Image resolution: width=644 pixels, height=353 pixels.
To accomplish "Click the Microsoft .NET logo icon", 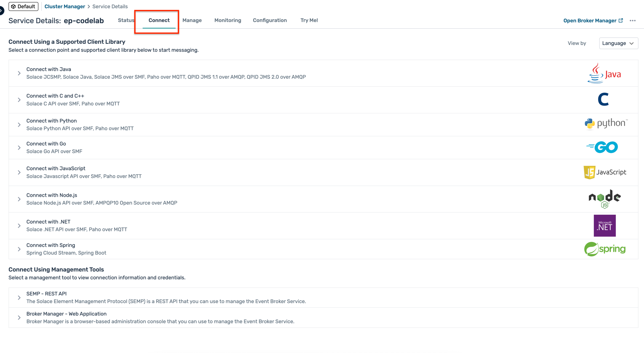I will point(604,226).
